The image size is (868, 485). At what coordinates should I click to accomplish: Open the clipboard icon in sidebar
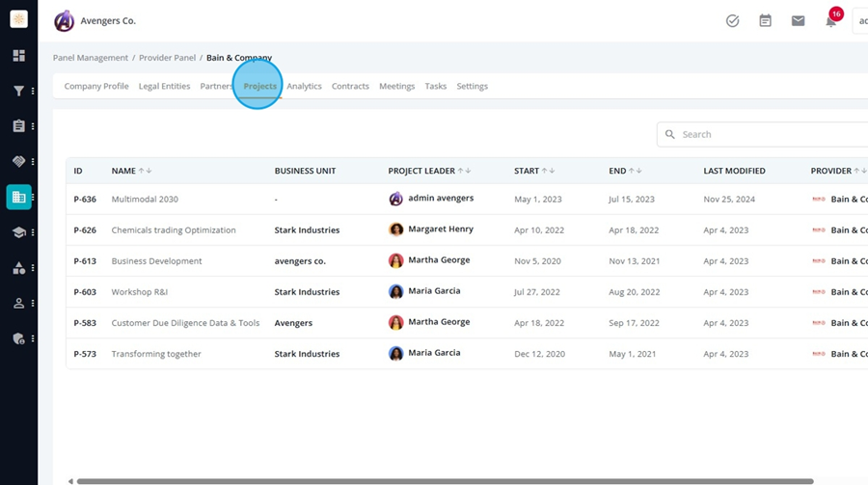(x=19, y=126)
